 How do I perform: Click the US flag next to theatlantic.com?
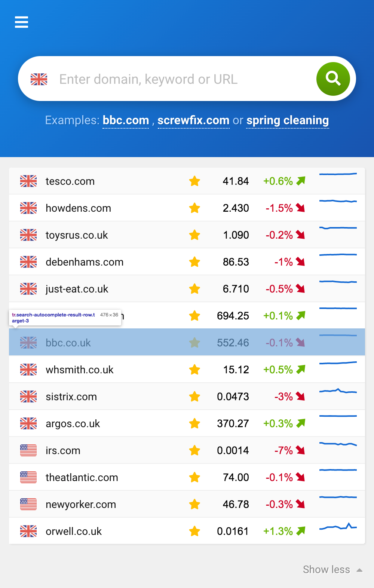click(x=28, y=477)
